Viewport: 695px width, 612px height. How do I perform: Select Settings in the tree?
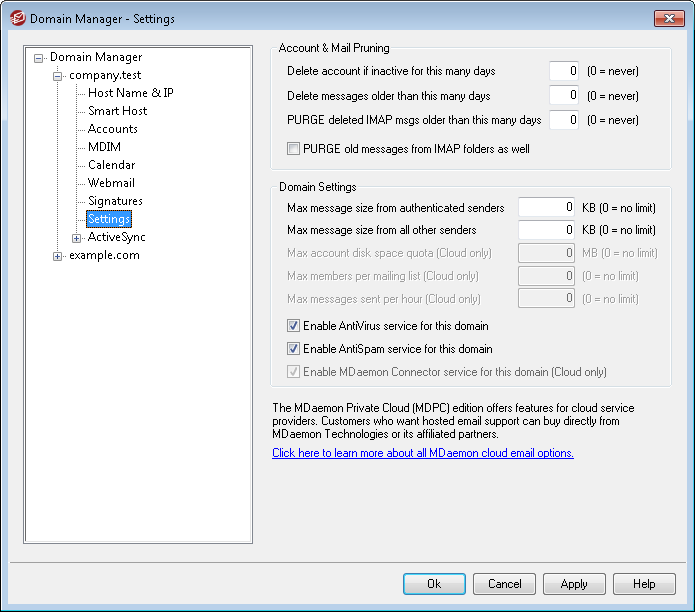pos(109,219)
